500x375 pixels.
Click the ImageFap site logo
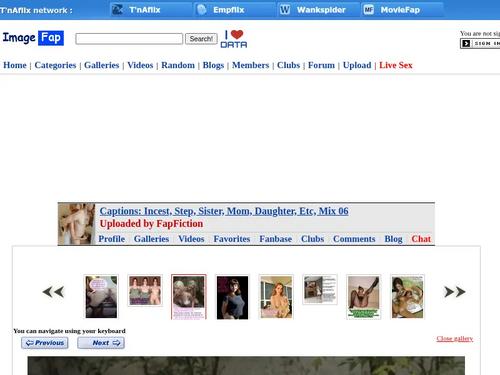tap(33, 38)
